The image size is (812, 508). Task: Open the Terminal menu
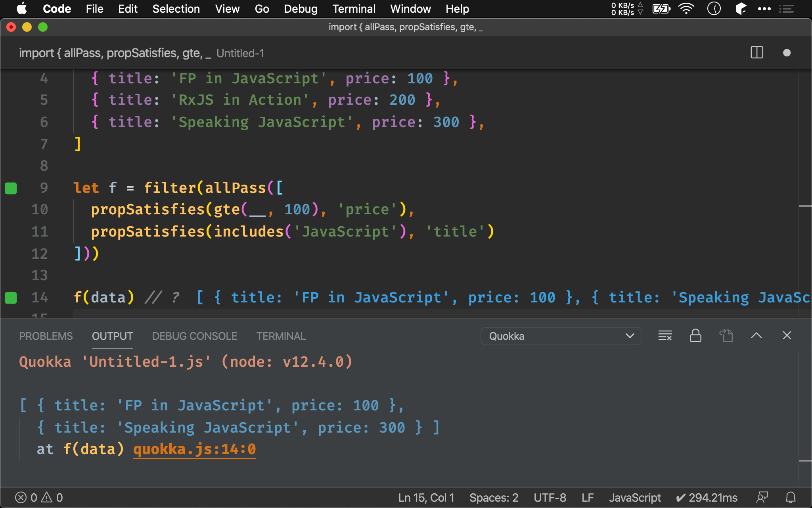pos(354,9)
